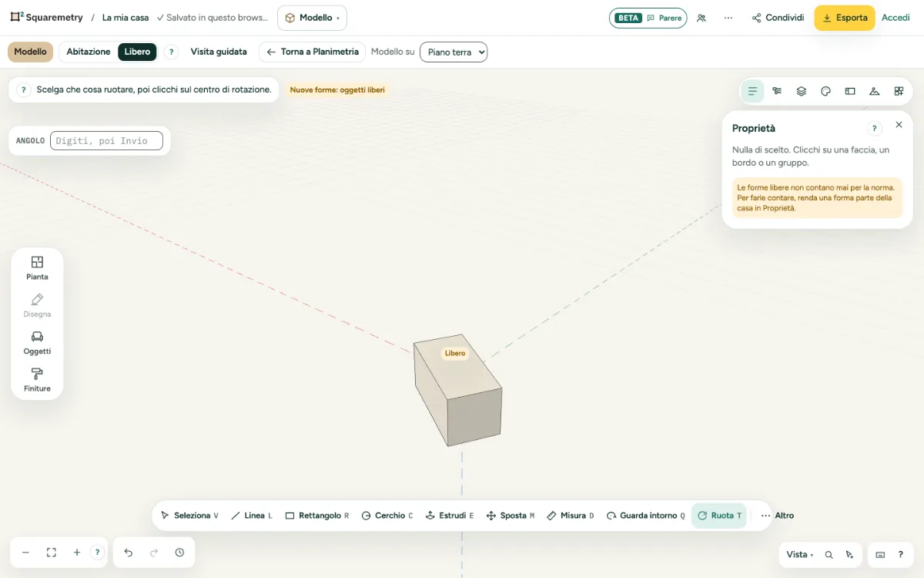Focus the Angolo input field
Image resolution: width=924 pixels, height=578 pixels.
pyautogui.click(x=106, y=141)
